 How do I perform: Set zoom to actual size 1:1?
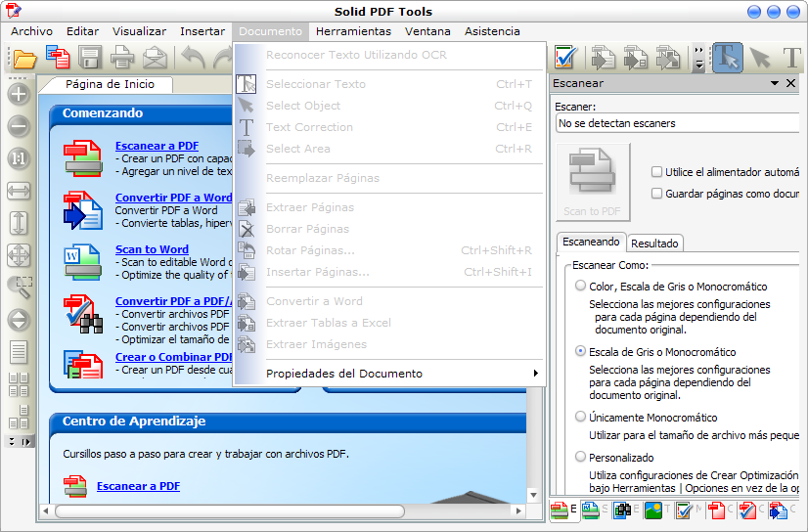point(19,158)
